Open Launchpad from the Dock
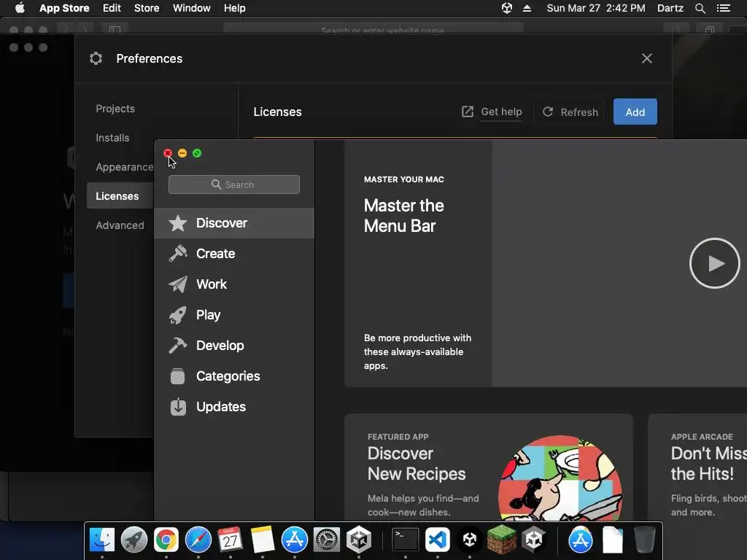Image resolution: width=747 pixels, height=560 pixels. coord(134,540)
